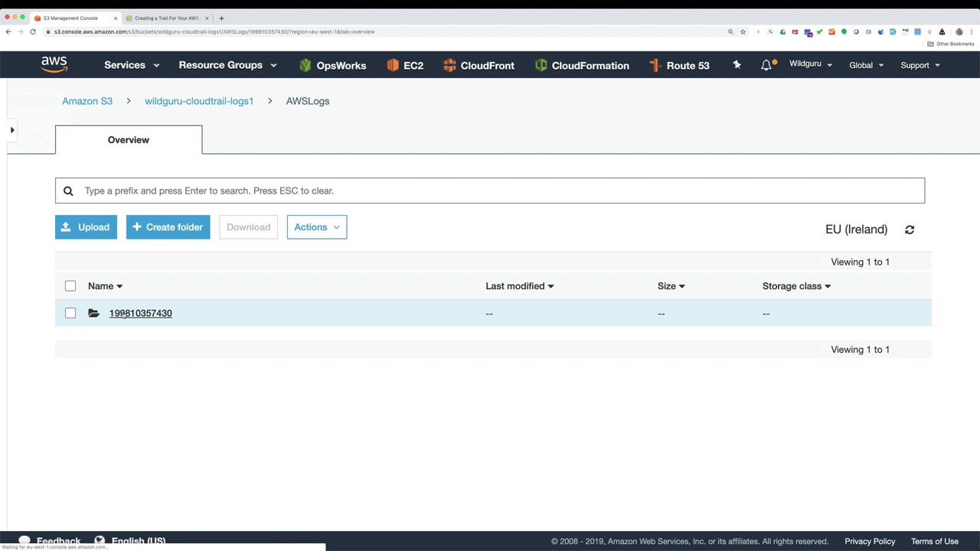The width and height of the screenshot is (980, 551).
Task: Open the Global region dropdown
Action: pos(867,65)
